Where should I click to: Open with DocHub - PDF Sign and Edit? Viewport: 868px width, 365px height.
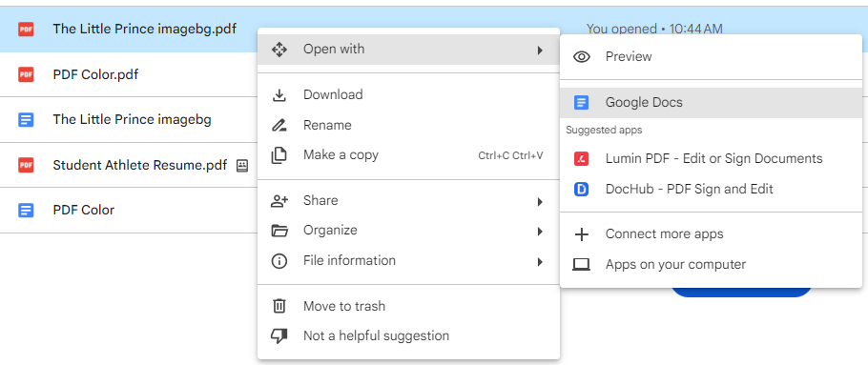pos(711,189)
